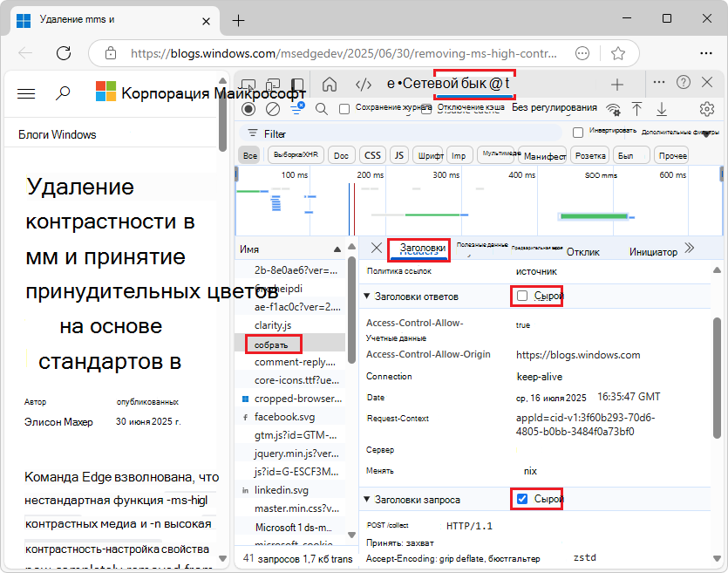Open network request filter options

click(x=296, y=109)
